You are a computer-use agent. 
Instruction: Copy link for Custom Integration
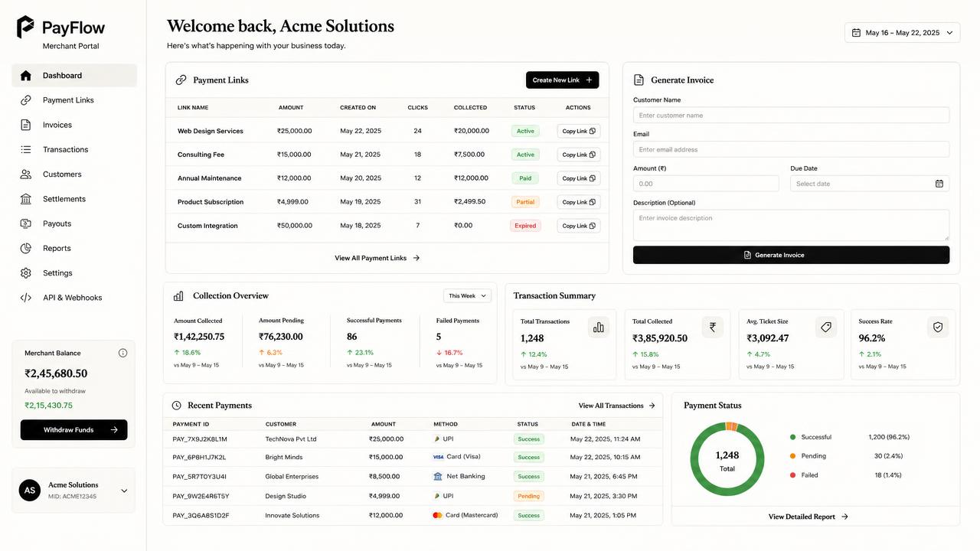[x=579, y=226]
